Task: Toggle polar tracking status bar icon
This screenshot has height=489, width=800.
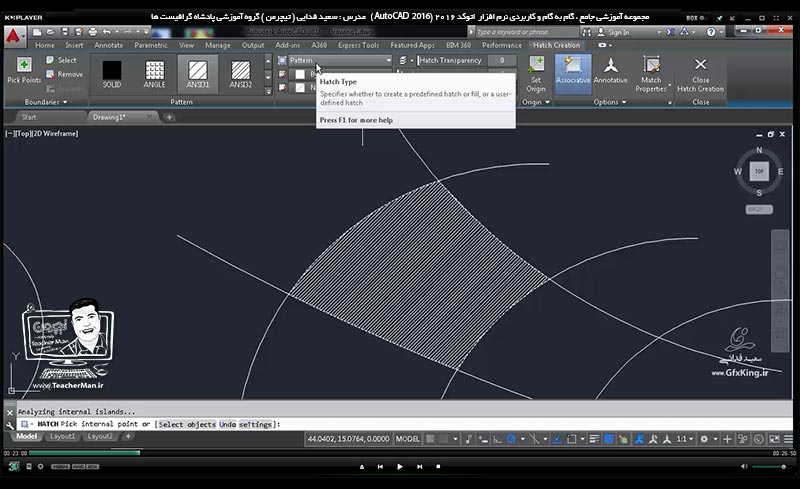Action: pyautogui.click(x=511, y=439)
